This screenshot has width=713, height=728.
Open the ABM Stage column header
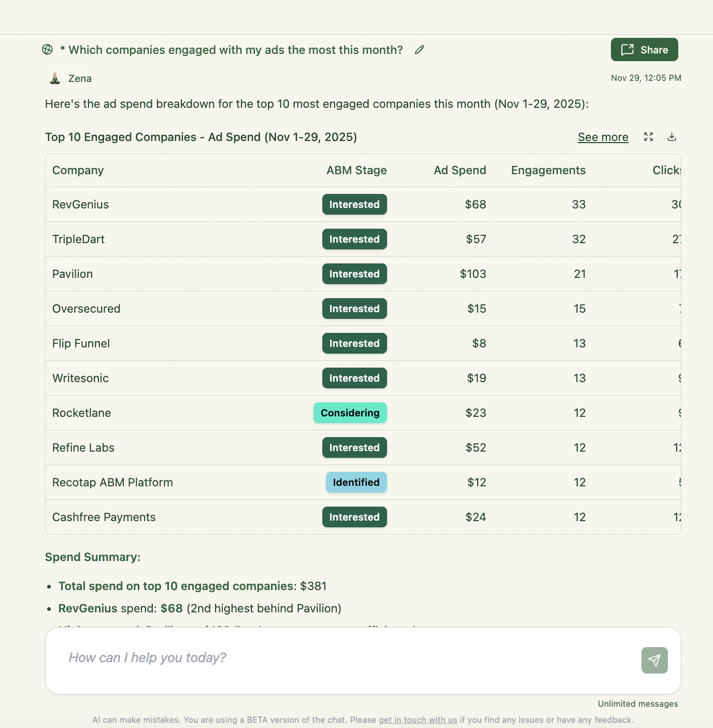[356, 170]
